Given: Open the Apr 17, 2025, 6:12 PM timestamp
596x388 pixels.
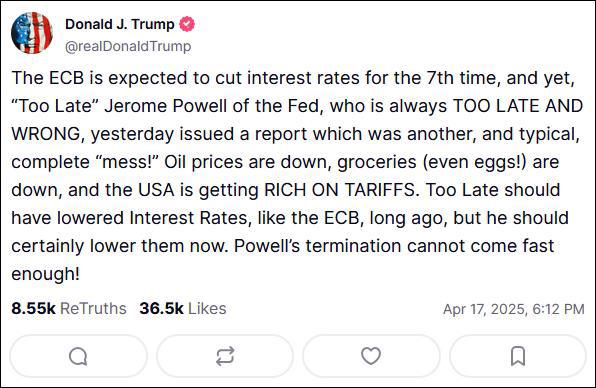Looking at the screenshot, I should pyautogui.click(x=514, y=309).
